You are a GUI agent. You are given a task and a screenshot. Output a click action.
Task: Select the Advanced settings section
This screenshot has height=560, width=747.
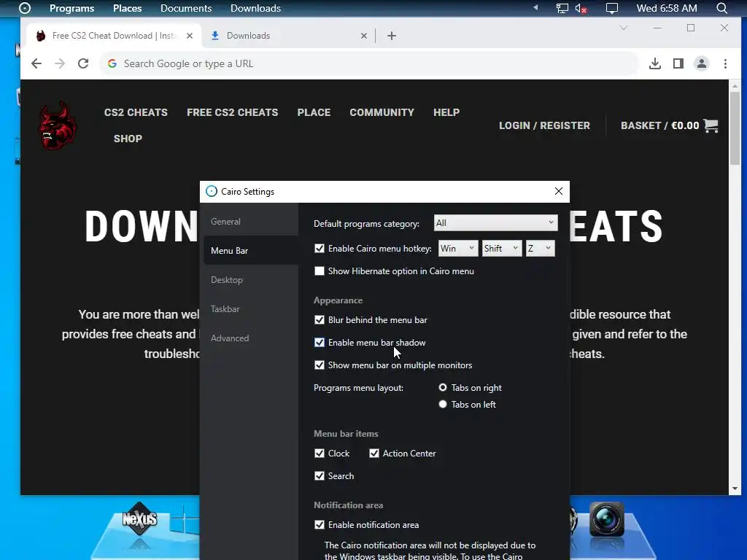(x=251, y=338)
